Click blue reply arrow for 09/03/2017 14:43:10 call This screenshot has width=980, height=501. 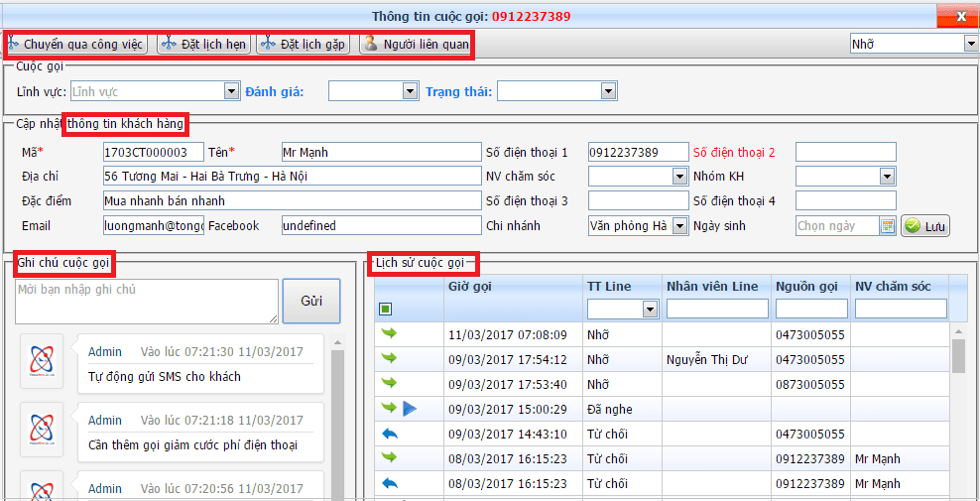389,434
